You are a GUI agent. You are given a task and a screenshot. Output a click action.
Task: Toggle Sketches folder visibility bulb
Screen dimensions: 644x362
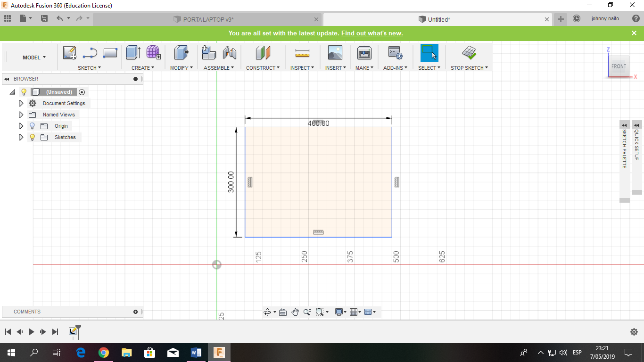coord(32,137)
